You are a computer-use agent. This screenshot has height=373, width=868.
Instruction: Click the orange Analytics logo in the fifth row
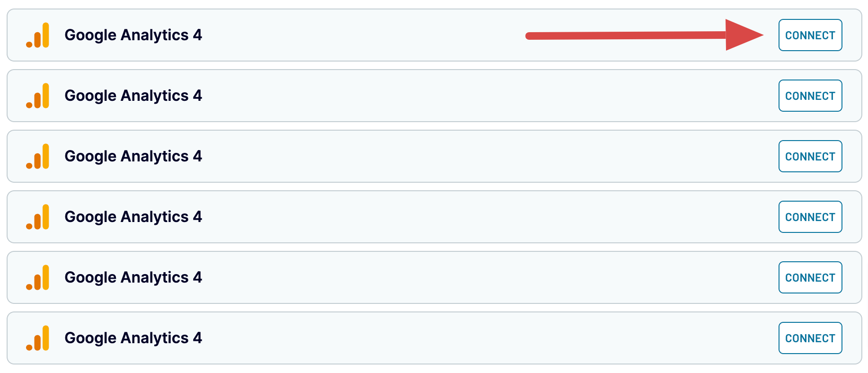(x=38, y=277)
